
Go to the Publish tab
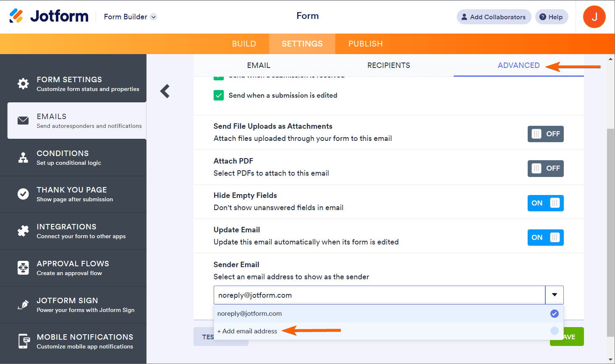pos(365,44)
